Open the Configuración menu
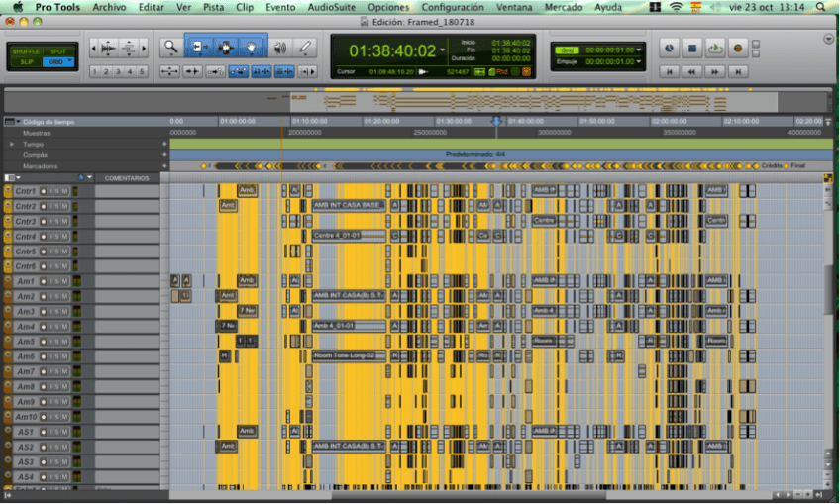The width and height of the screenshot is (840, 504). 452,7
